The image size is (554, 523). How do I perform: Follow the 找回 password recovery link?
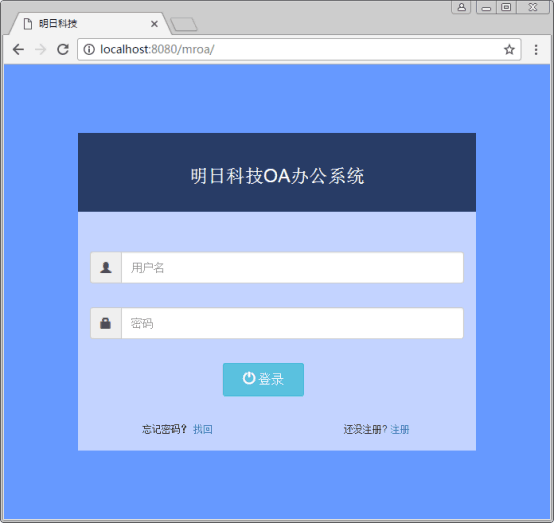click(203, 429)
